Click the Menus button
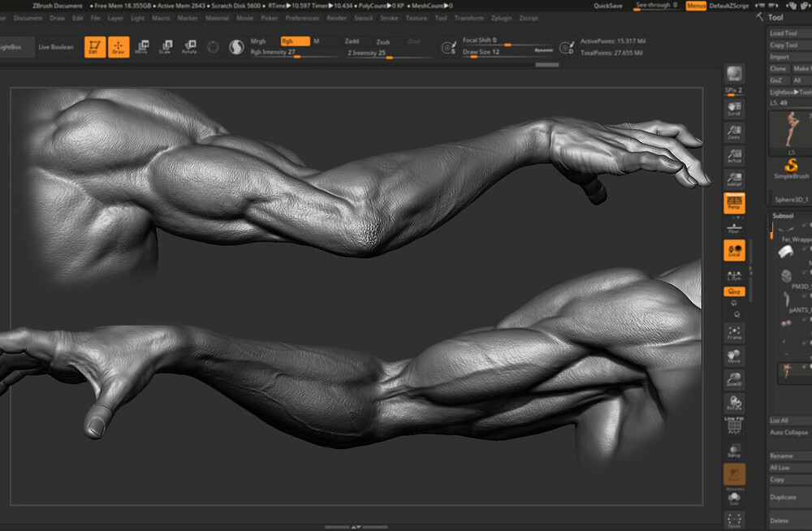 pos(696,6)
